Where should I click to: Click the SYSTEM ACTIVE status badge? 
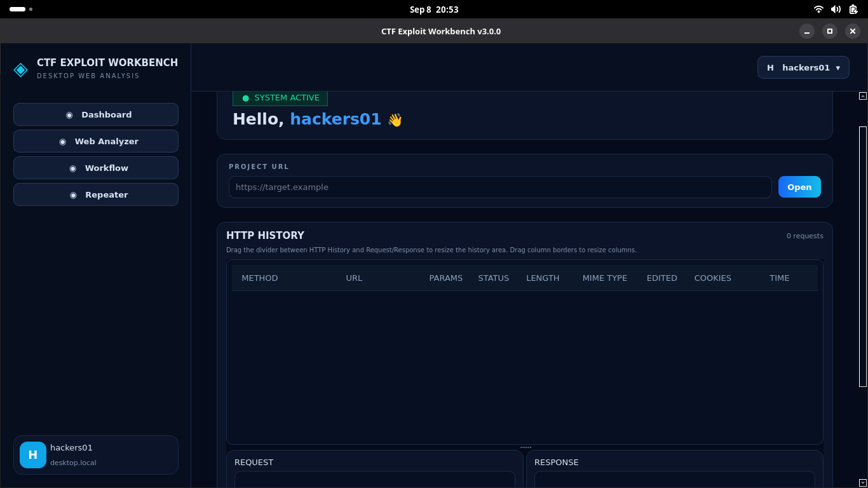pyautogui.click(x=280, y=98)
